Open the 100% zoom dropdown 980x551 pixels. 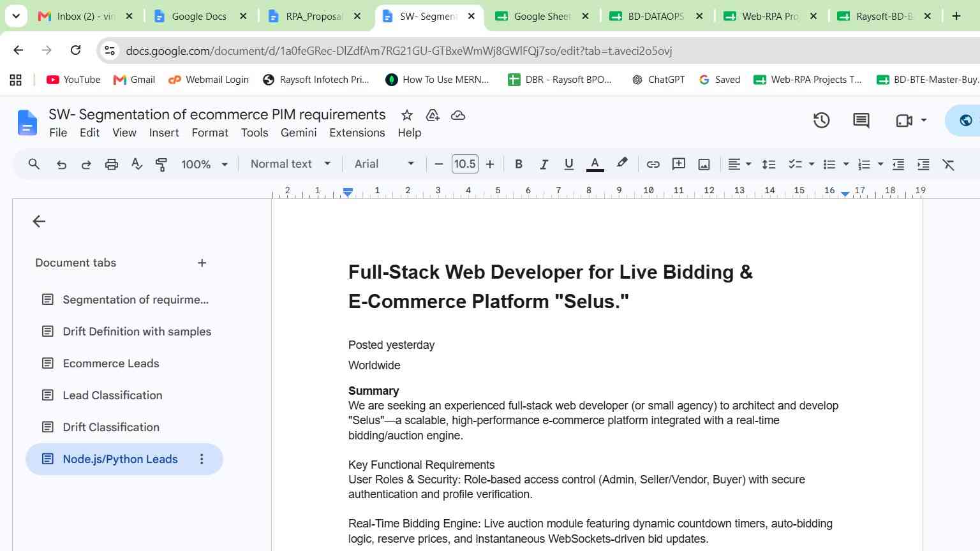point(204,165)
